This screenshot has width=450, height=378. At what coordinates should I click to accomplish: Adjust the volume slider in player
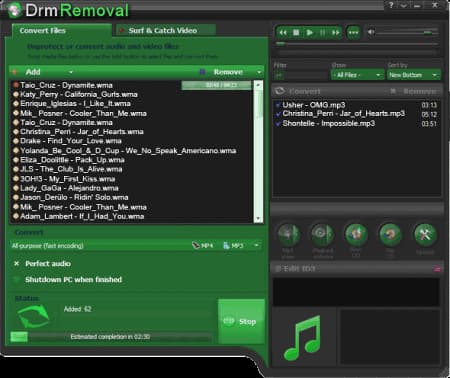click(407, 32)
